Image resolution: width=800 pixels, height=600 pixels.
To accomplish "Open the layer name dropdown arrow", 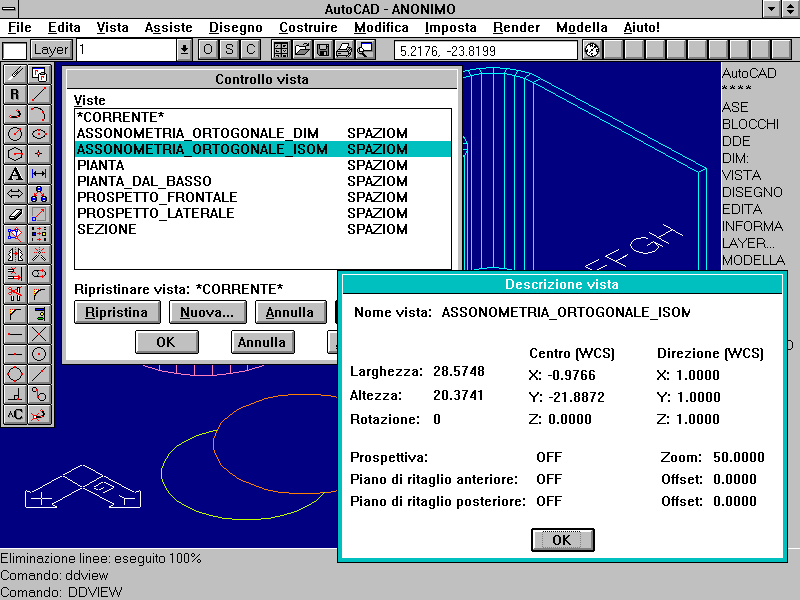I will (x=184, y=50).
